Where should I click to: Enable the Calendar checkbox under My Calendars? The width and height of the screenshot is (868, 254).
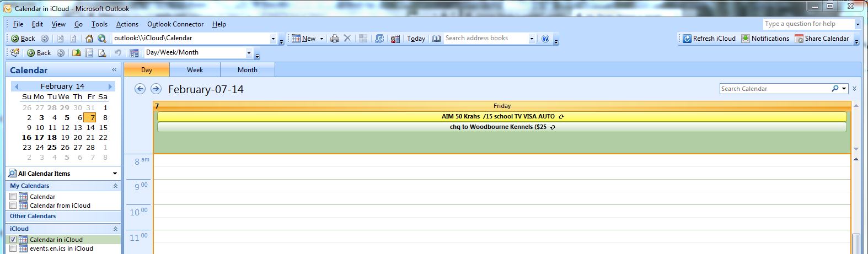click(13, 197)
